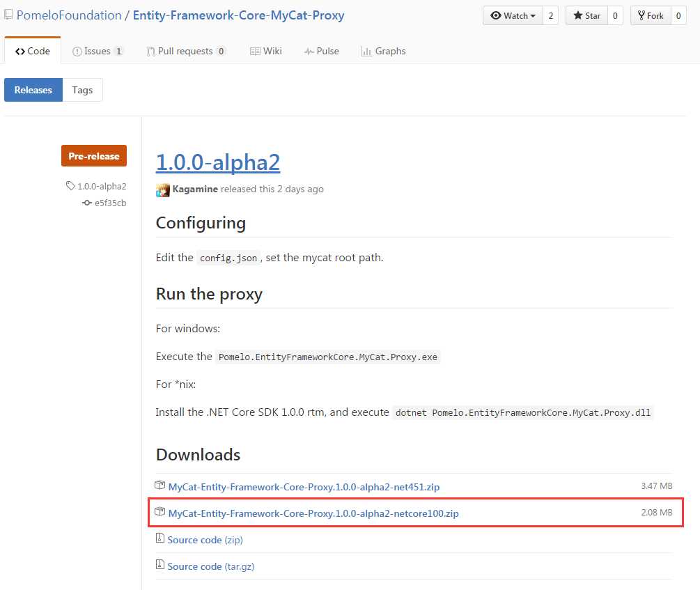
Task: Click the 'For *nix:' text
Action: 176,385
